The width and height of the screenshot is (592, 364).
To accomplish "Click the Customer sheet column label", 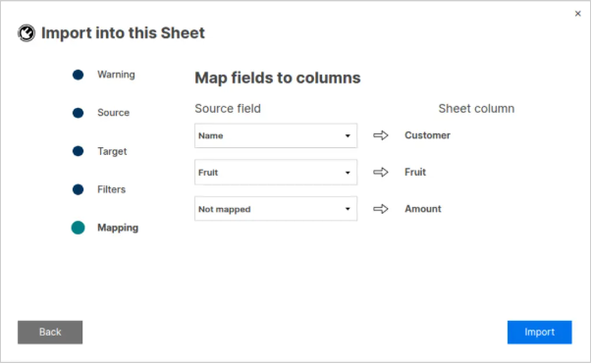I will click(427, 135).
